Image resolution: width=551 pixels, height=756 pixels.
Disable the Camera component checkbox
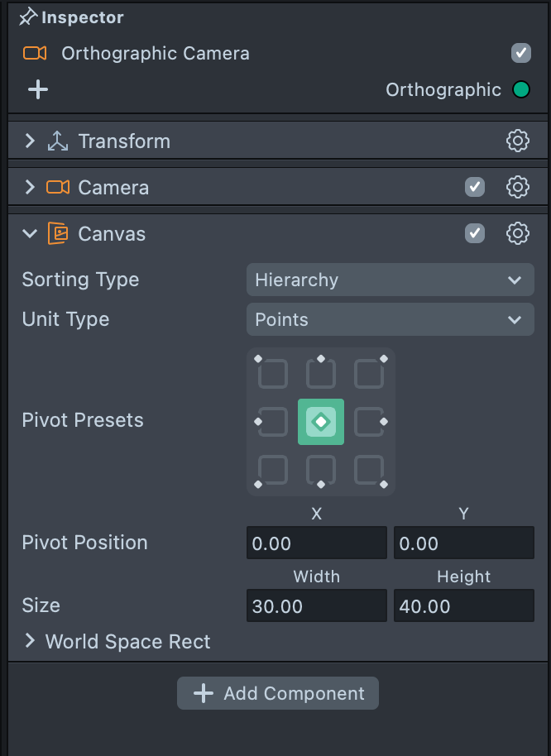pyautogui.click(x=475, y=187)
